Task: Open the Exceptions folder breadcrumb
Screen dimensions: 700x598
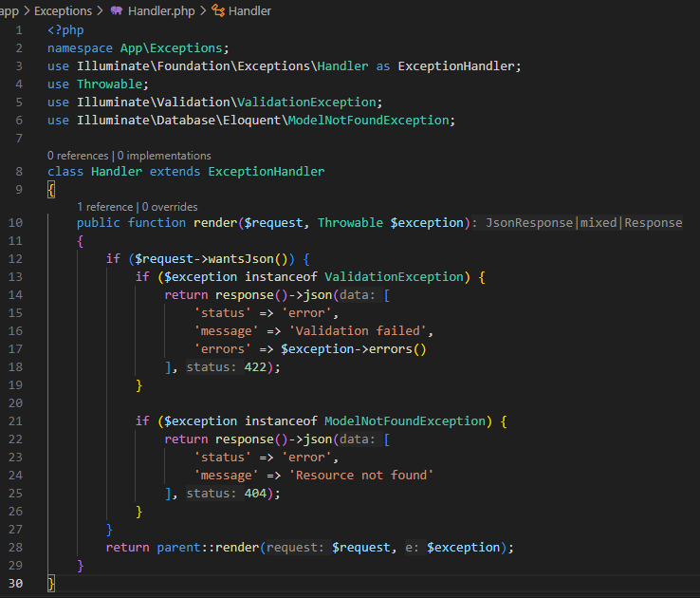Action: [63, 11]
